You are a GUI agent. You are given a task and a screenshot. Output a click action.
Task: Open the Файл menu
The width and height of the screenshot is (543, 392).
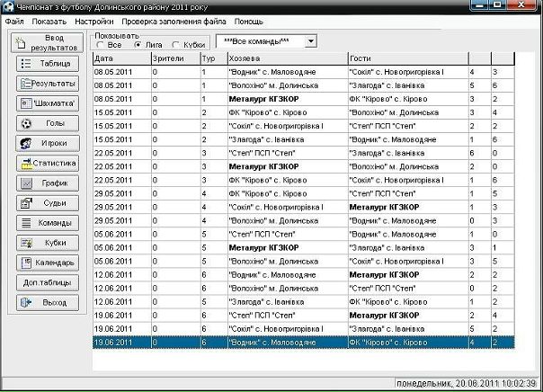click(x=14, y=20)
